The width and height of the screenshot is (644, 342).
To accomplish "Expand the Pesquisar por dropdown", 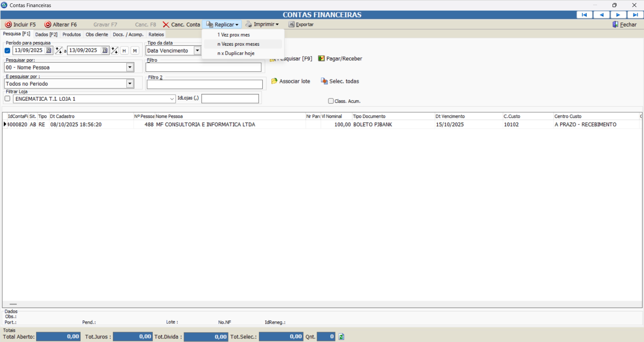I will pos(130,67).
